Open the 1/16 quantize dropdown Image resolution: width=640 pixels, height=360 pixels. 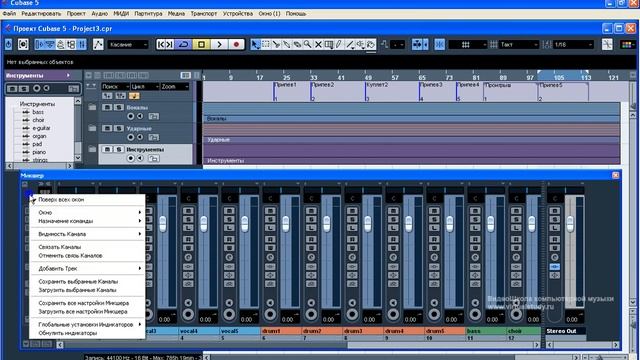573,44
